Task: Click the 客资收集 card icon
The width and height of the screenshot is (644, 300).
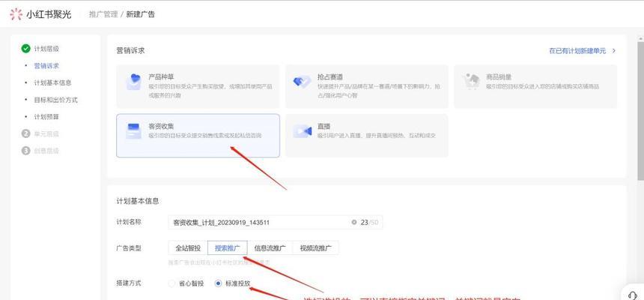Action: (133, 130)
